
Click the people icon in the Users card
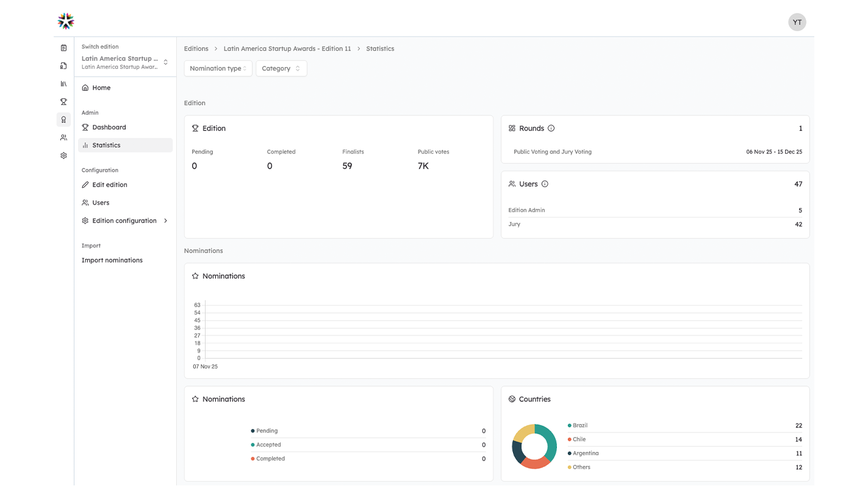coord(512,184)
